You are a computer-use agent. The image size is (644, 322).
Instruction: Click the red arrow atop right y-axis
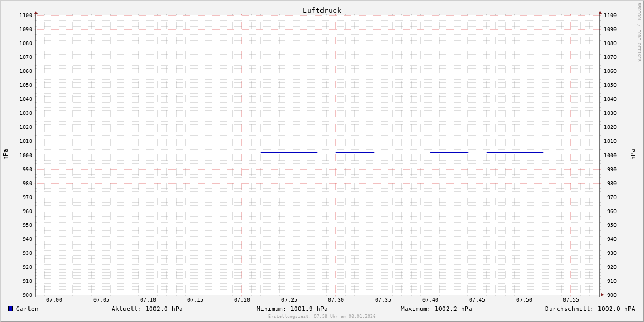click(x=600, y=12)
